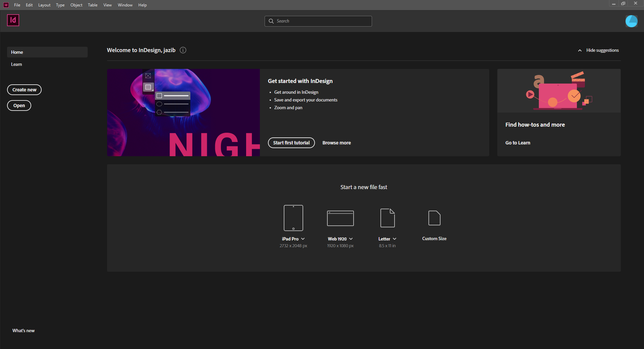Click Start first tutorial button
Viewport: 644px width, 349px height.
(x=291, y=143)
